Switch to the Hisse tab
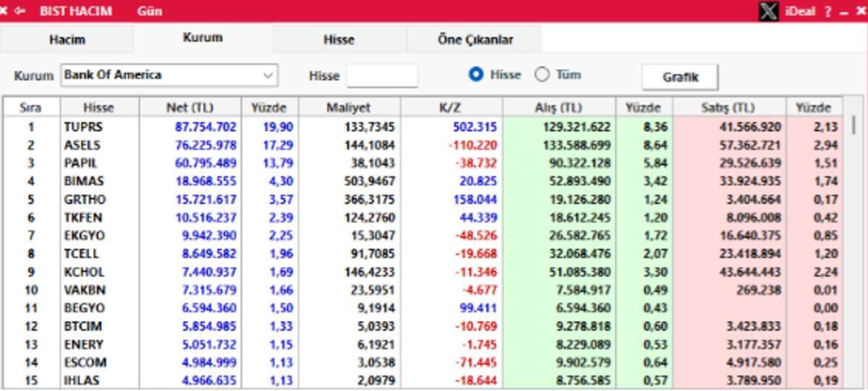The image size is (868, 391). (x=339, y=40)
